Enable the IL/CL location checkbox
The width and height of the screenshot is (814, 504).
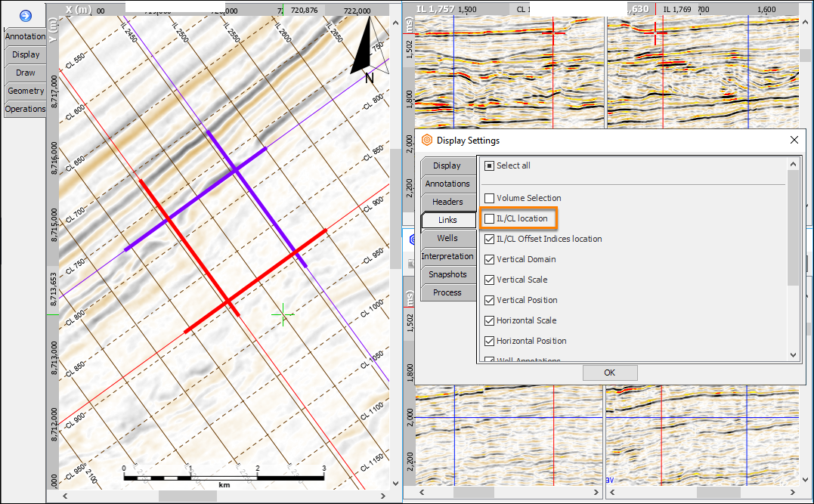coord(489,219)
